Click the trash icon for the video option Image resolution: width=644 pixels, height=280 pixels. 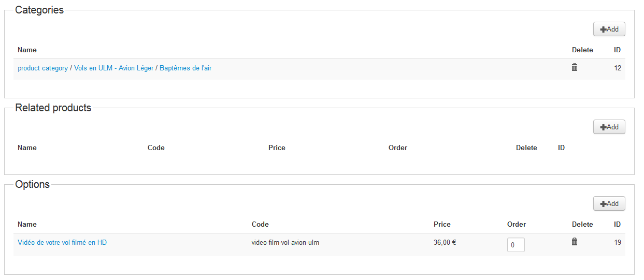tap(574, 242)
